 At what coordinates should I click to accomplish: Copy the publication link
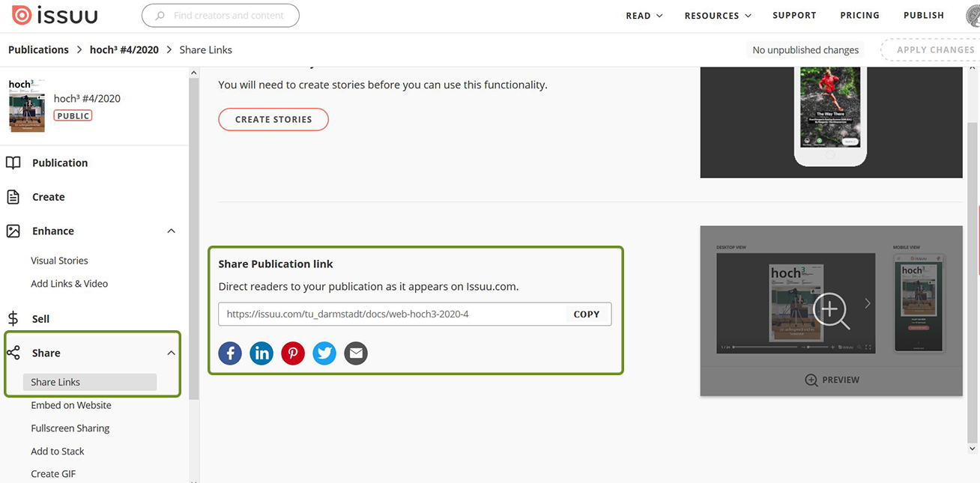[x=587, y=315]
